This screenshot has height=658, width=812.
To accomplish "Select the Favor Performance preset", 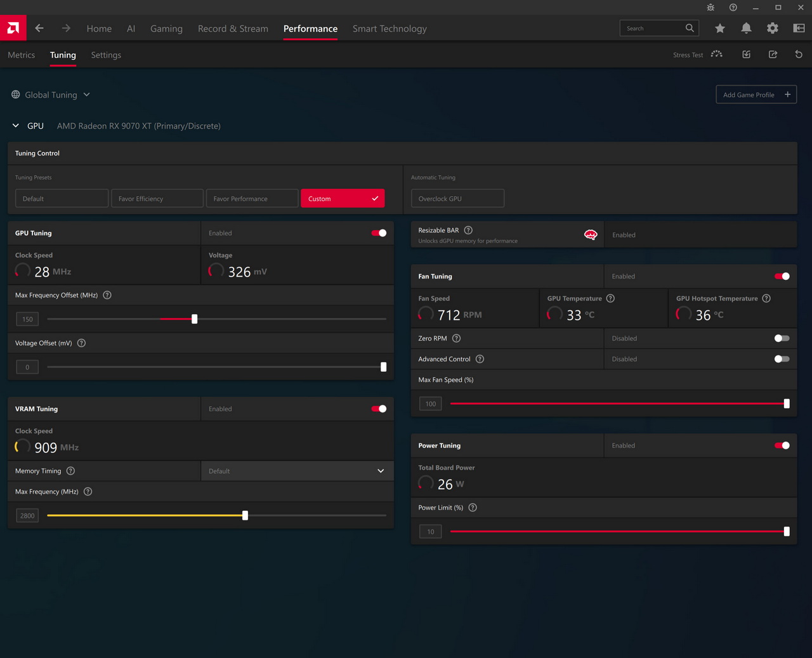I will (x=252, y=199).
